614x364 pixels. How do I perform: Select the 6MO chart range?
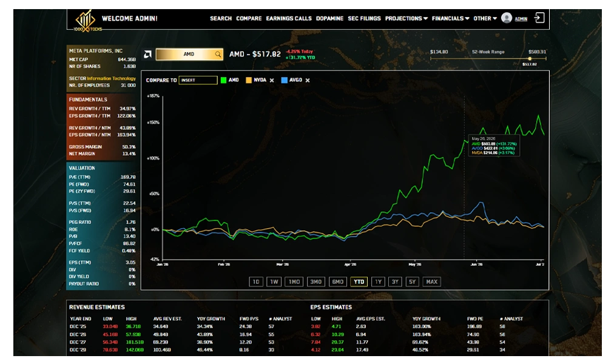point(337,282)
